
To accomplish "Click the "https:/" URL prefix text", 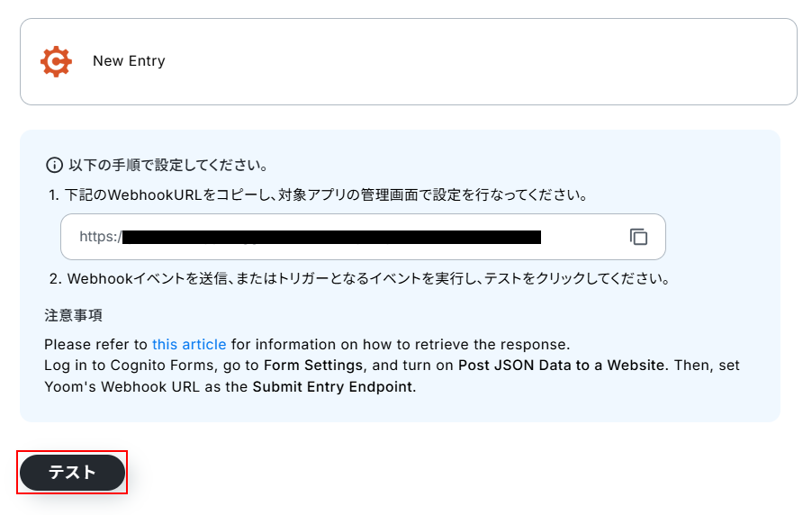I will click(100, 237).
